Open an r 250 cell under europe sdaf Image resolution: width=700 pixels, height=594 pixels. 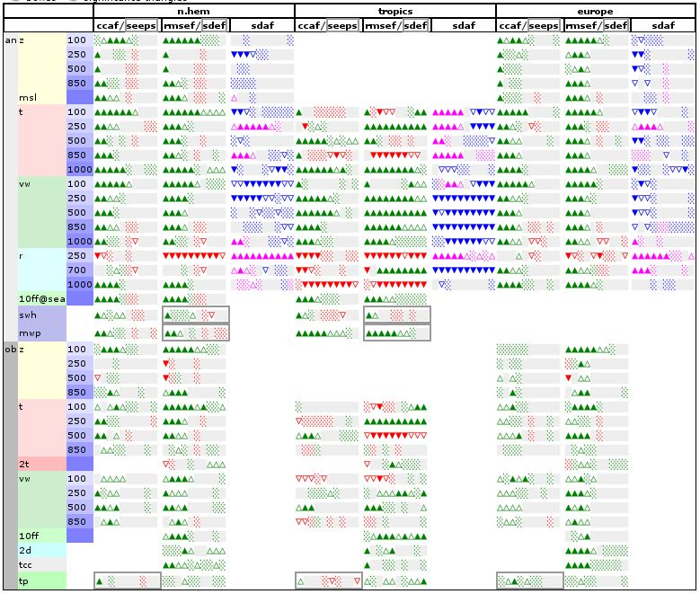click(663, 256)
